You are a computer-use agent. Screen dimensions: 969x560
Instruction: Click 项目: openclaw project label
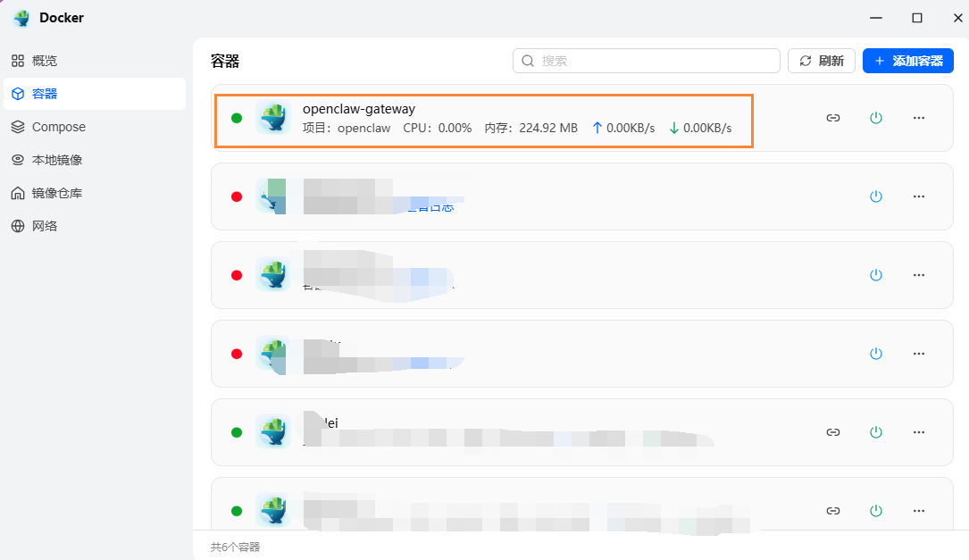click(x=347, y=128)
